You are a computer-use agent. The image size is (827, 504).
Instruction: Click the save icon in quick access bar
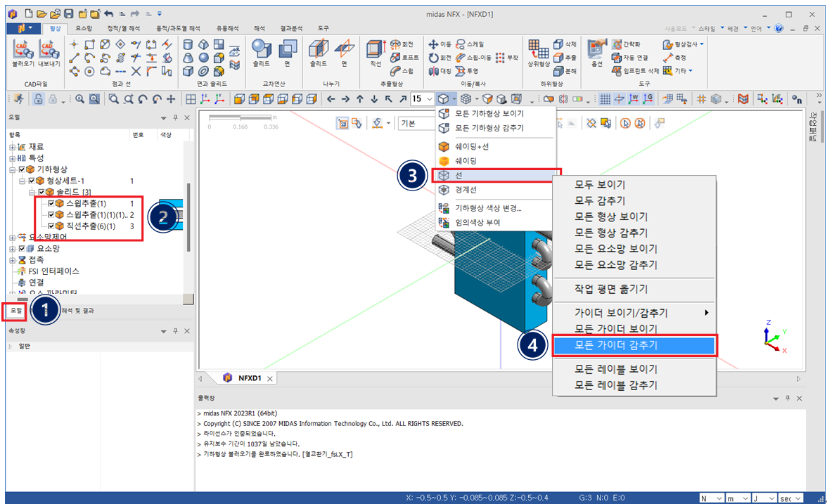[x=69, y=14]
